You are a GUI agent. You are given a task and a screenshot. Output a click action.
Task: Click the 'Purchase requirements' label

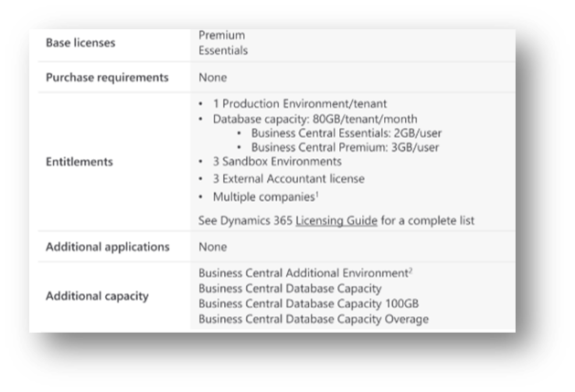tap(107, 78)
